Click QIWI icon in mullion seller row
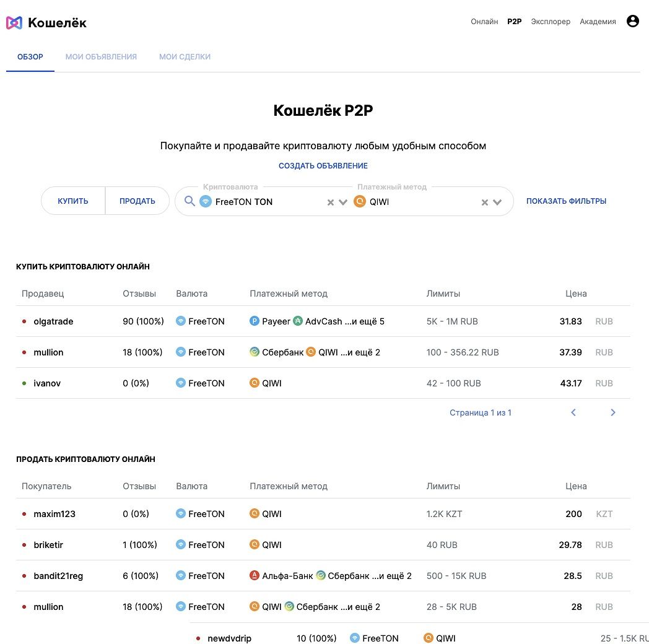The image size is (649, 644). pyautogui.click(x=311, y=352)
